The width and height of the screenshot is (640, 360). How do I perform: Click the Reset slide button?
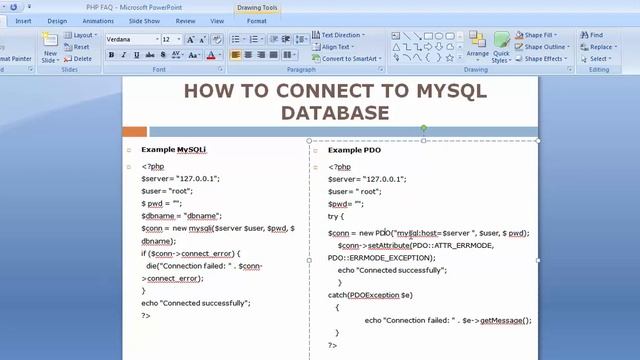[x=77, y=47]
